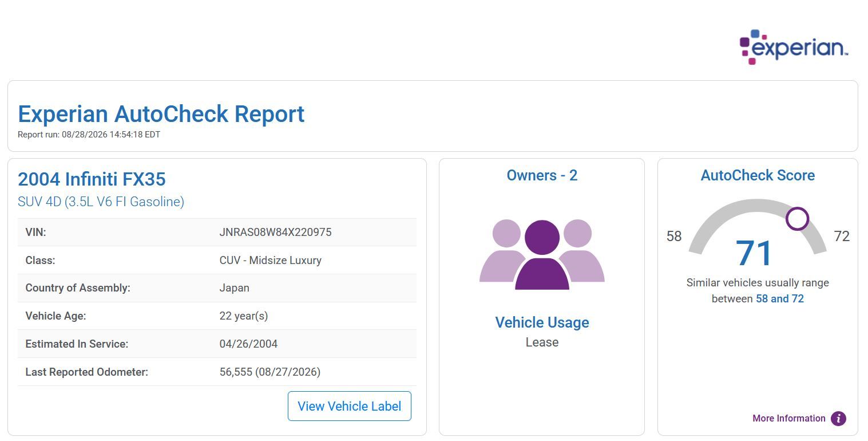Viewport: 868px width, 441px height.
Task: Select the Last Reported Odometer value
Action: [x=270, y=372]
